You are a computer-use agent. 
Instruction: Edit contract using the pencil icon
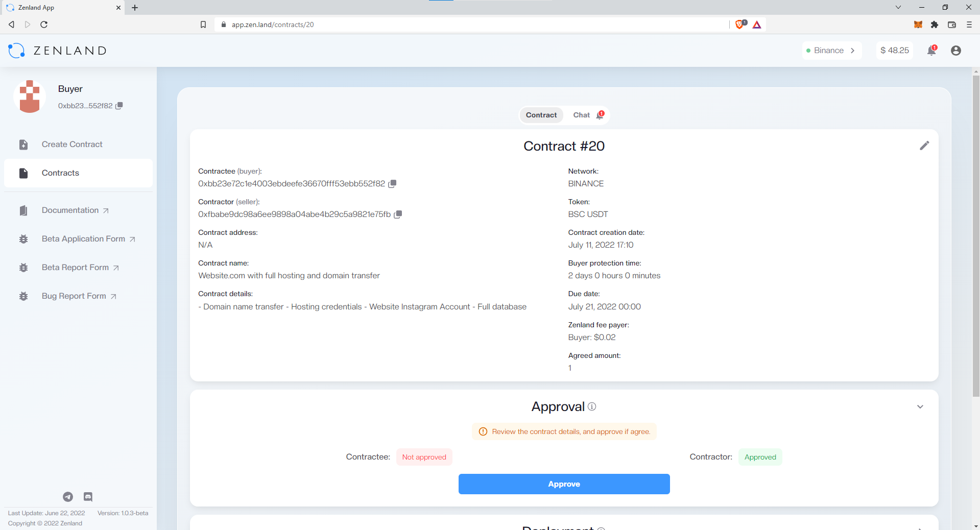[x=924, y=146]
